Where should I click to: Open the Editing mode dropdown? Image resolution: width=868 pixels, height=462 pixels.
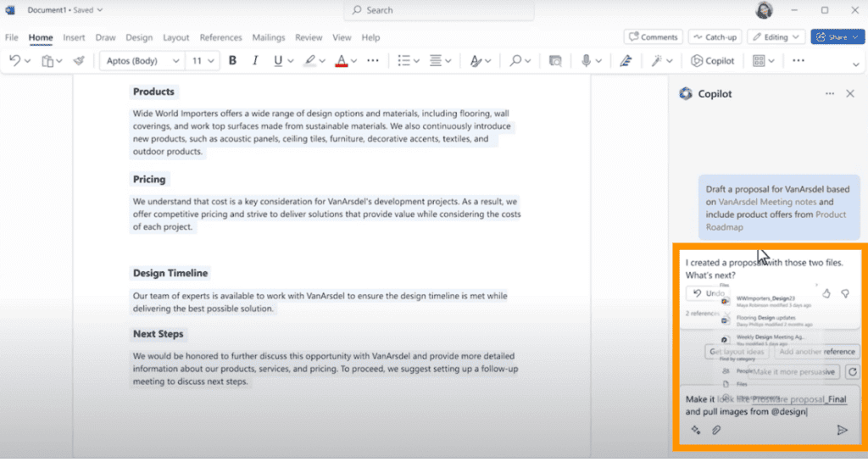776,37
